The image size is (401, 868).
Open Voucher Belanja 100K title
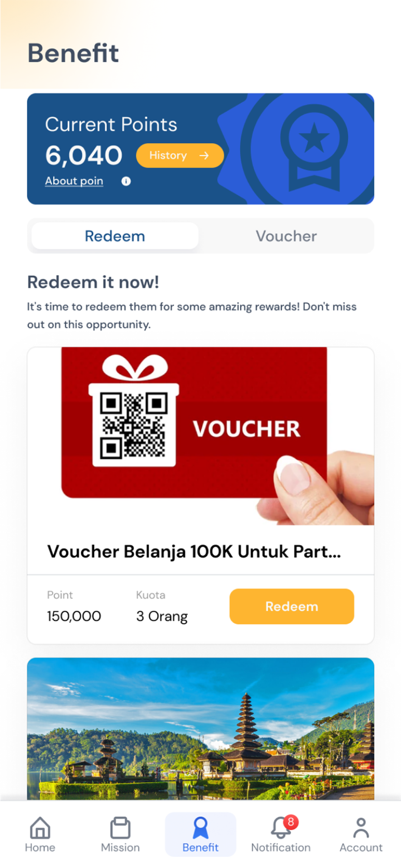coord(194,552)
